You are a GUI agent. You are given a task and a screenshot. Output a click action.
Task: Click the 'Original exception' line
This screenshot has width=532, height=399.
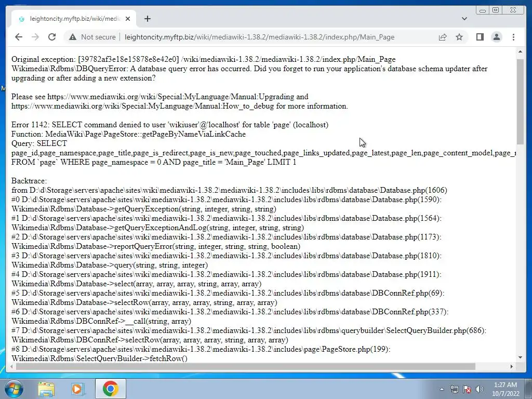tap(204, 59)
